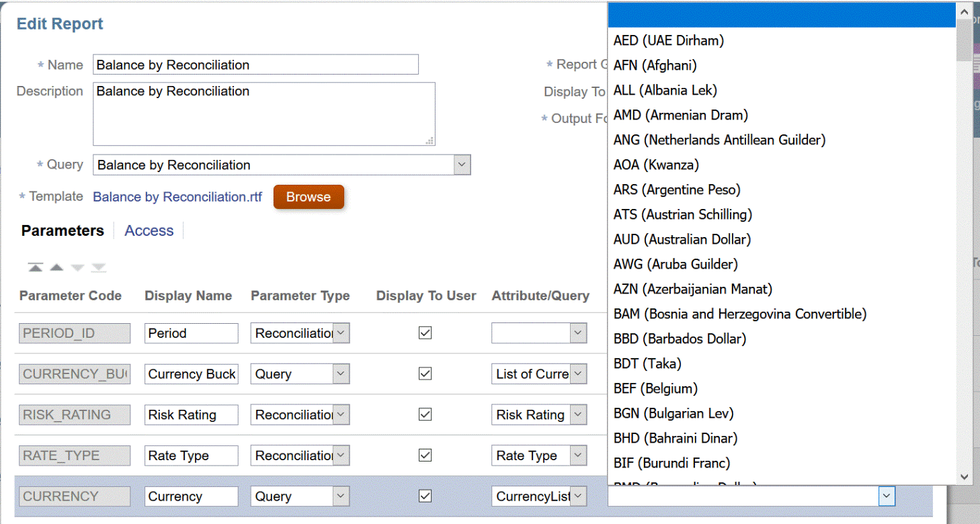Uncheck Display To User on the CURRENCY row

pos(425,496)
